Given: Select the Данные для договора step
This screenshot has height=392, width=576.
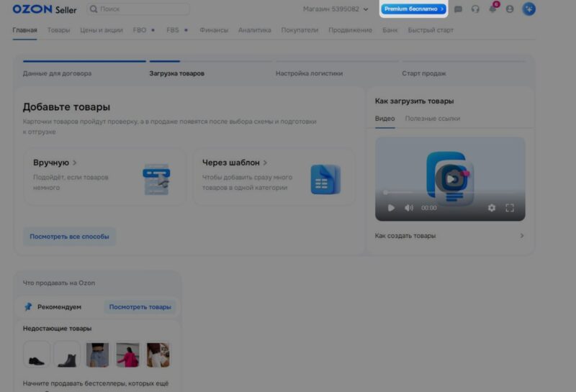Looking at the screenshot, I should [57, 73].
